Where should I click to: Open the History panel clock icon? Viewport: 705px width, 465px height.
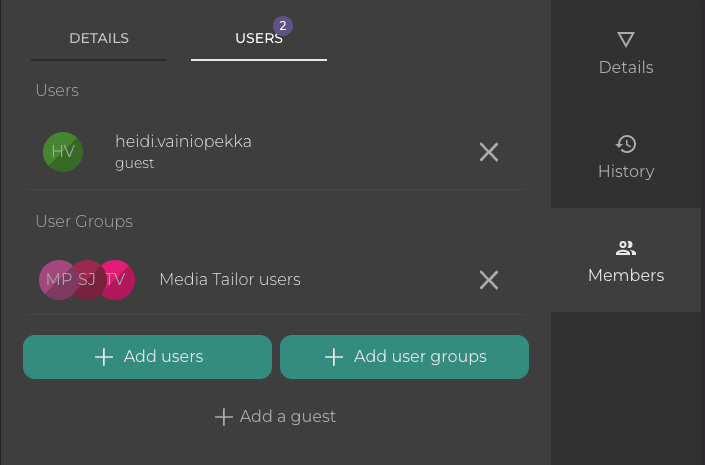(626, 144)
